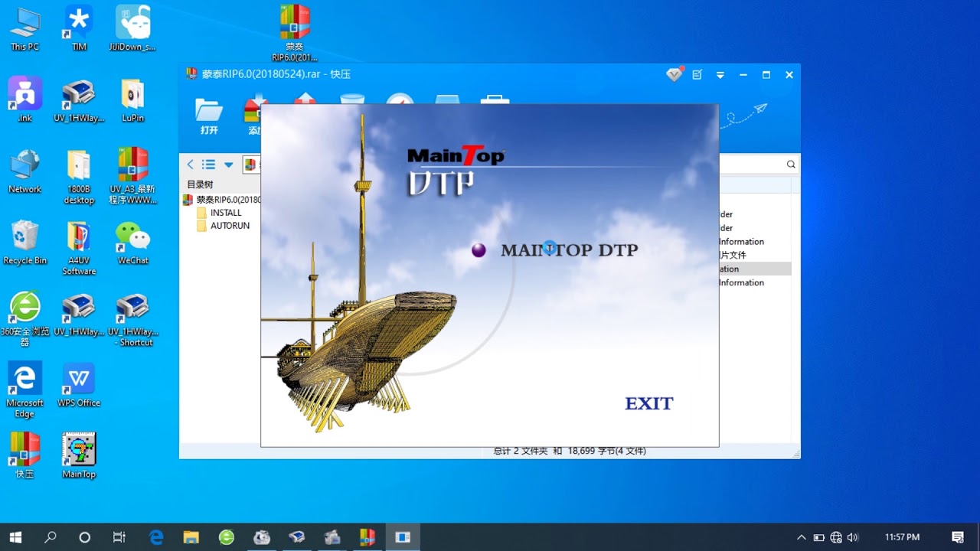Open the feedback note icon in 快压 title bar

(697, 75)
